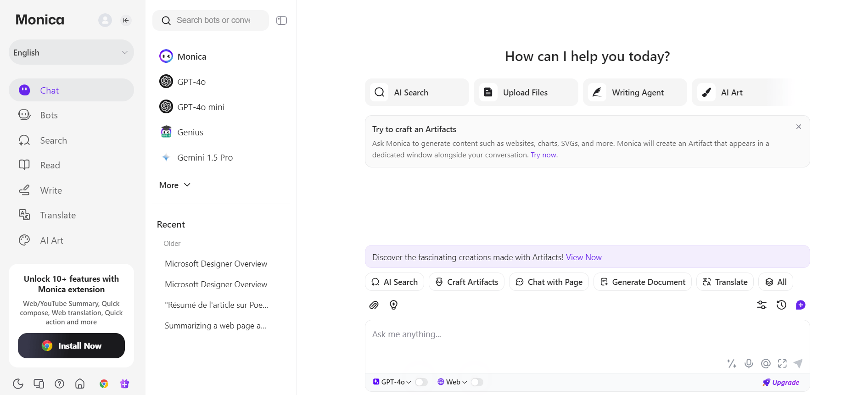Click the Upload Files card
Screen dimensions: 868x395
pos(526,92)
